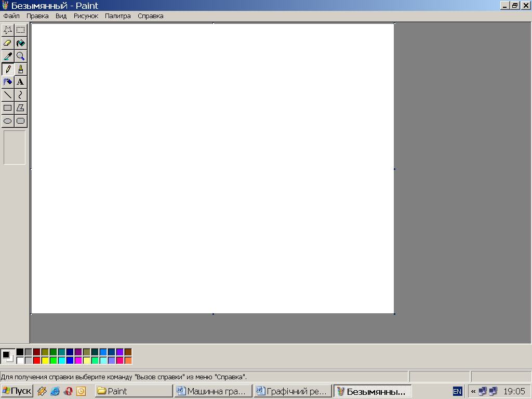Select the rectangular selection tool

[21, 30]
